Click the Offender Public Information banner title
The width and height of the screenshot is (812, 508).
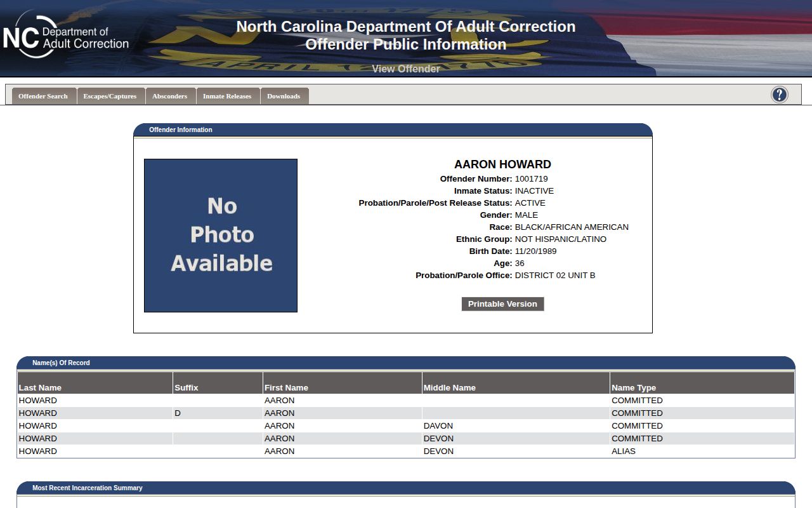click(x=406, y=44)
